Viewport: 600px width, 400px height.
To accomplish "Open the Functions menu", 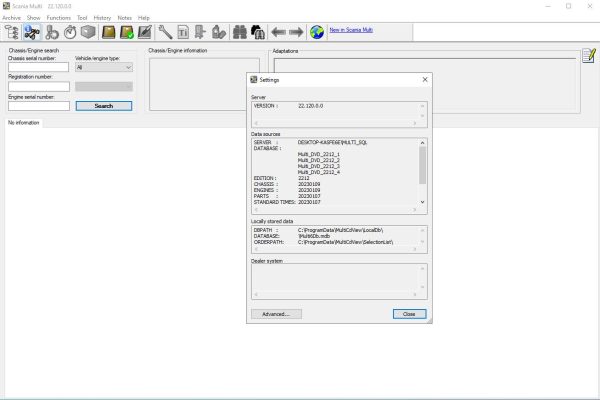I will coord(59,18).
